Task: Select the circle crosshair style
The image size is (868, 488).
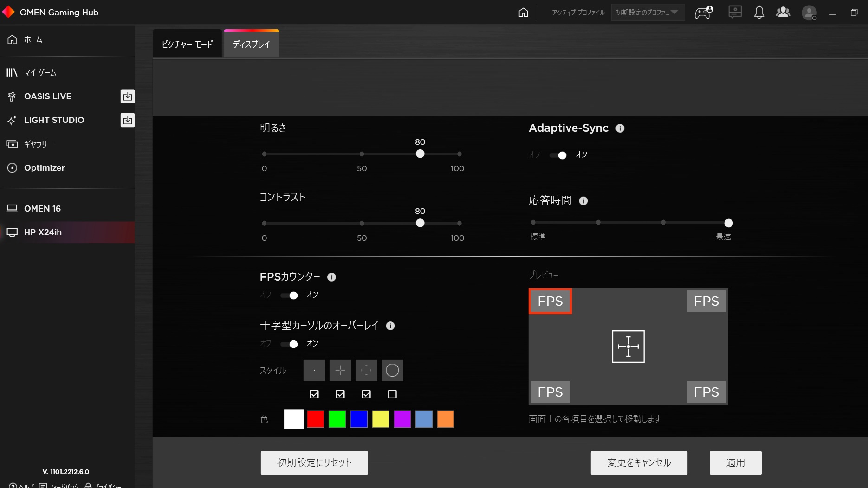Action: 392,370
